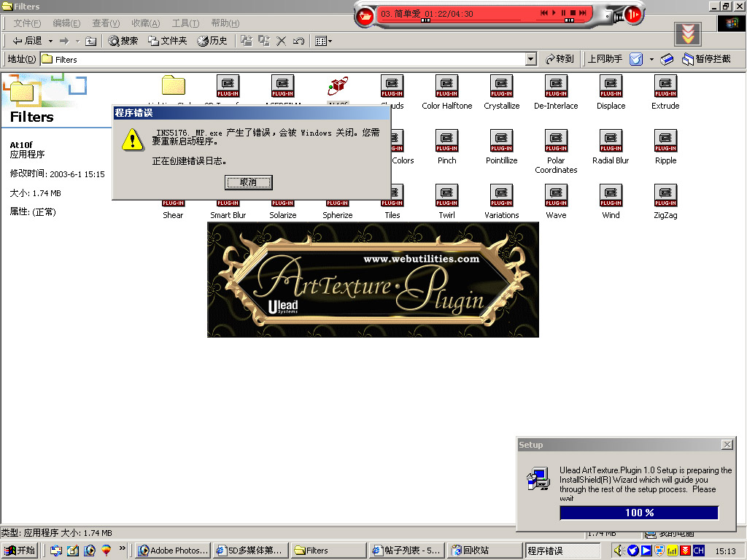This screenshot has height=560, width=747.
Task: Skip to next track in media player
Action: click(583, 13)
